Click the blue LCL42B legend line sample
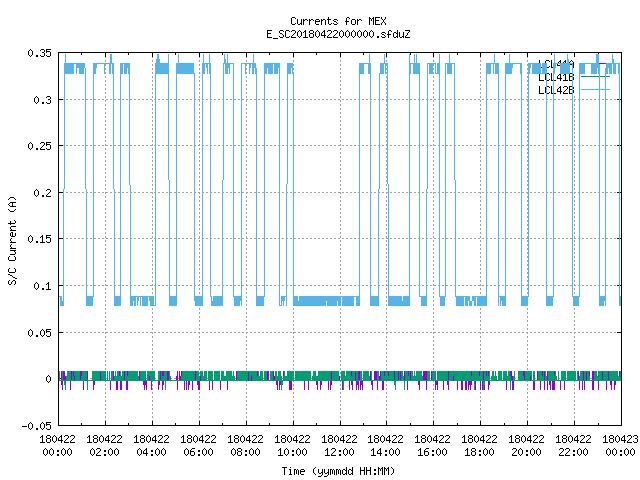 [x=595, y=90]
